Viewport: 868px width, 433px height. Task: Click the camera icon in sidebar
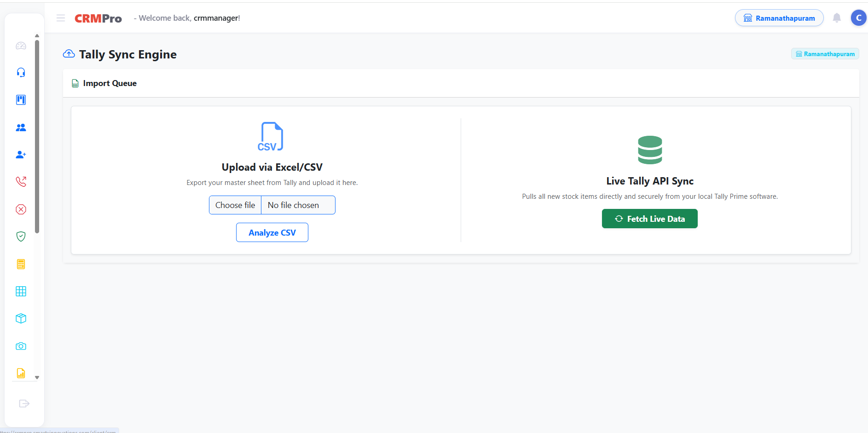[21, 346]
